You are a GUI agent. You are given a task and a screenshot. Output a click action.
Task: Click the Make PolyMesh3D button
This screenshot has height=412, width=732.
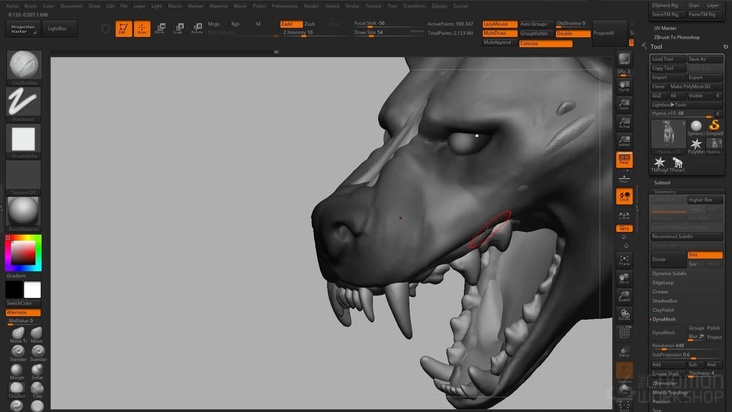tap(690, 86)
